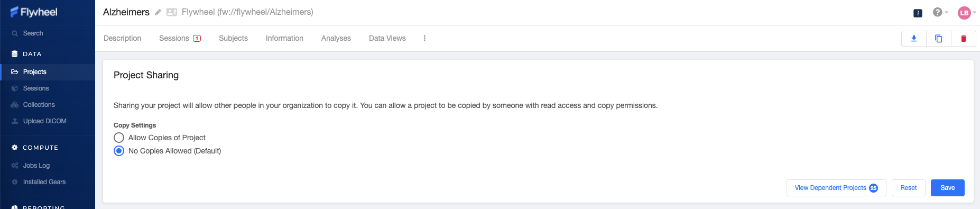Open the info icon in top bar
Image resolution: width=980 pixels, height=209 pixels.
[918, 13]
